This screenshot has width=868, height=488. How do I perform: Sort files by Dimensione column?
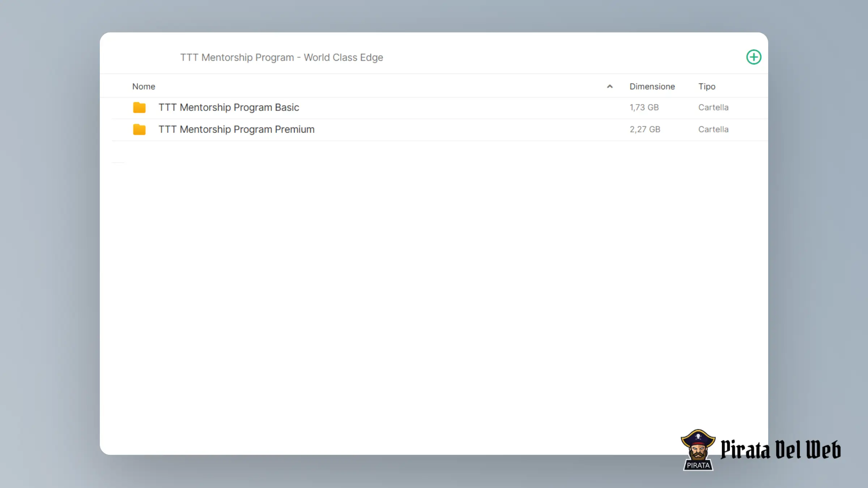(x=652, y=86)
